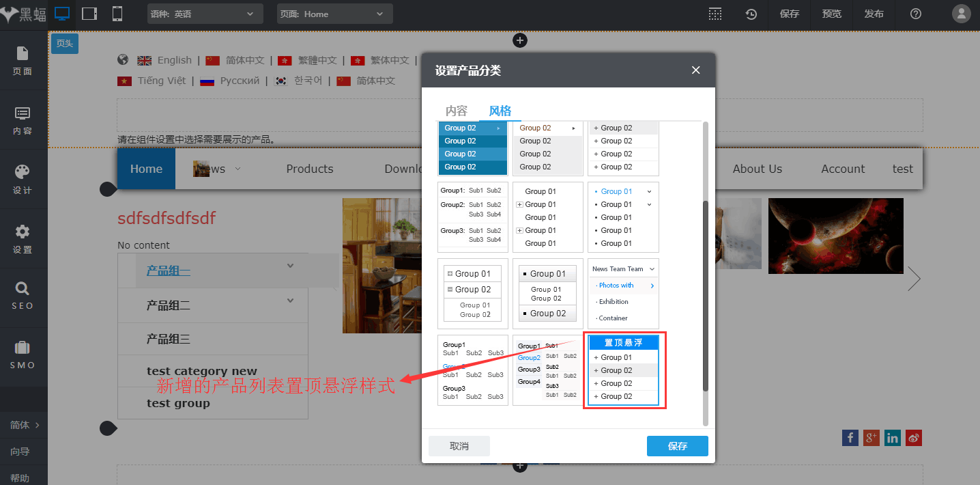Viewport: 980px width, 485px height.
Task: Open the SMO panel in the sidebar
Action: click(23, 354)
